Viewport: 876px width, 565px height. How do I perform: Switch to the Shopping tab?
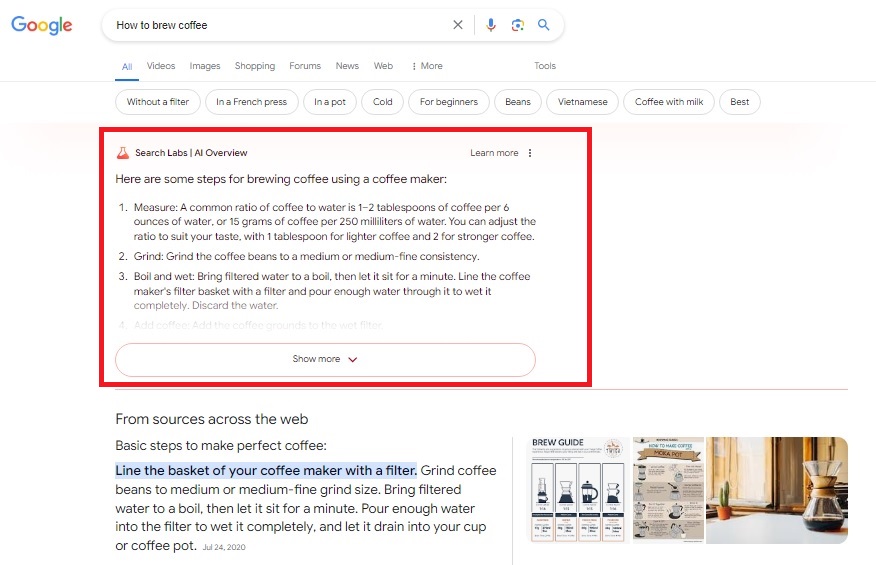pyautogui.click(x=255, y=66)
